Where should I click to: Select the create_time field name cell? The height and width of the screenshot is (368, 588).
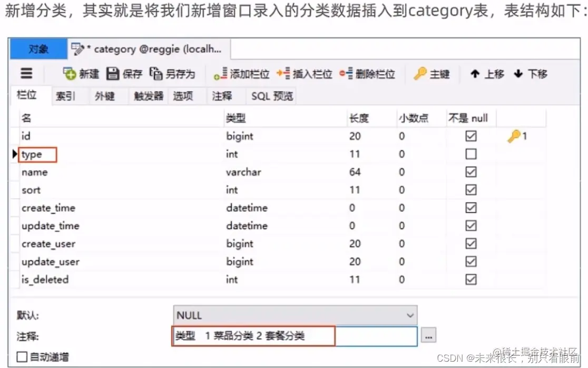coord(122,208)
